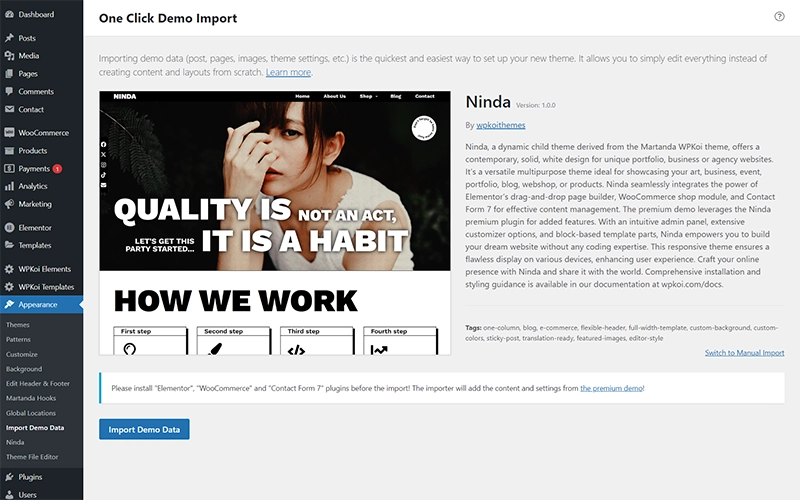Image resolution: width=800 pixels, height=500 pixels.
Task: Click the Elementor circle icon
Action: 9,228
